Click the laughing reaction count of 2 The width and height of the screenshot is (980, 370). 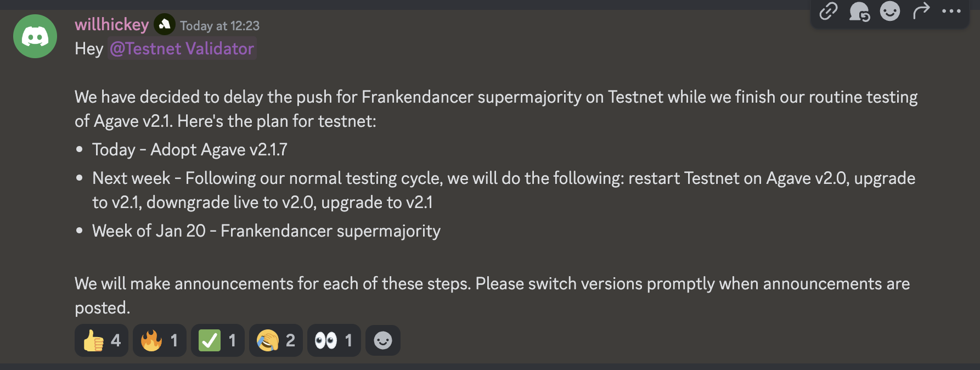(x=290, y=340)
